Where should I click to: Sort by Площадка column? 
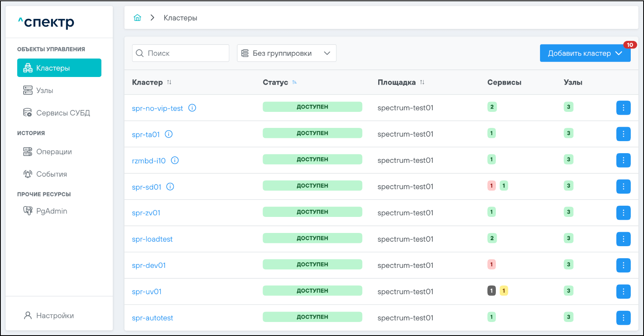click(422, 82)
